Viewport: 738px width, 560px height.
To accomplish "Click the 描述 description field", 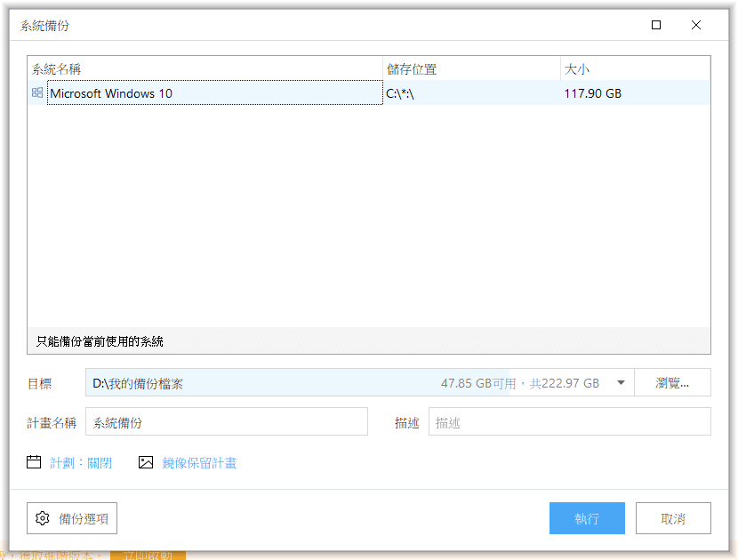I will tap(569, 421).
